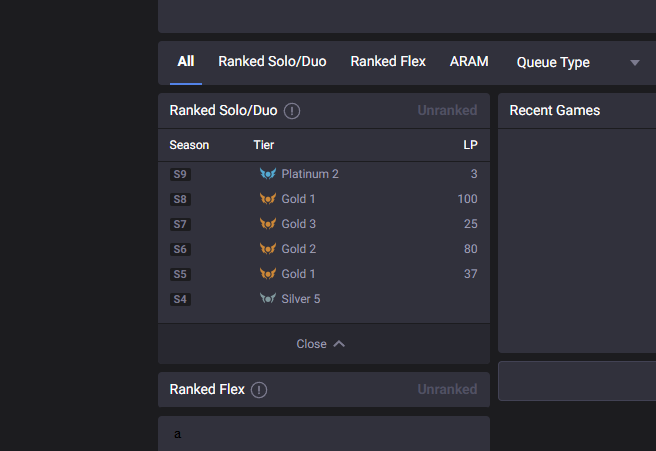Screen dimensions: 656x451
Task: Click the S7 season badge
Action: click(x=180, y=224)
